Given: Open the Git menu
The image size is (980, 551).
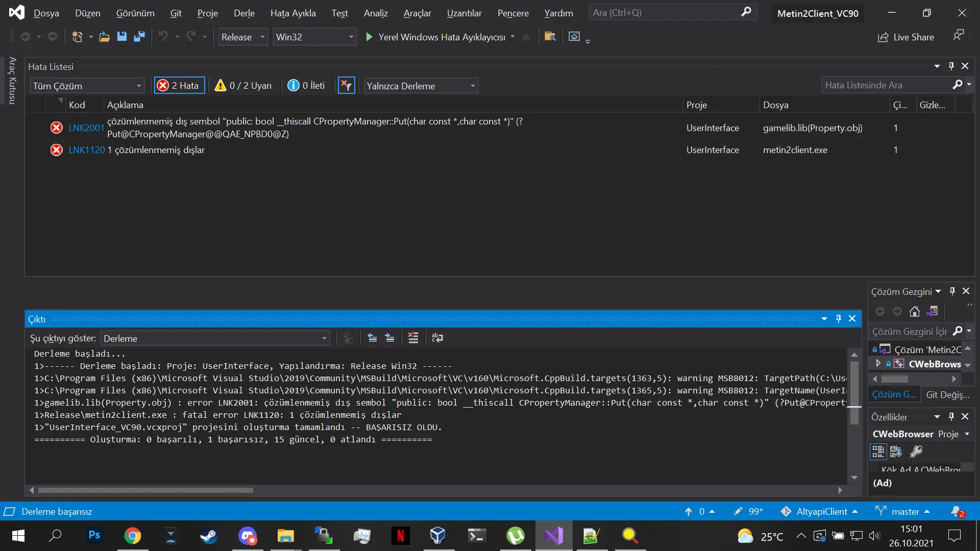Looking at the screenshot, I should [x=176, y=13].
